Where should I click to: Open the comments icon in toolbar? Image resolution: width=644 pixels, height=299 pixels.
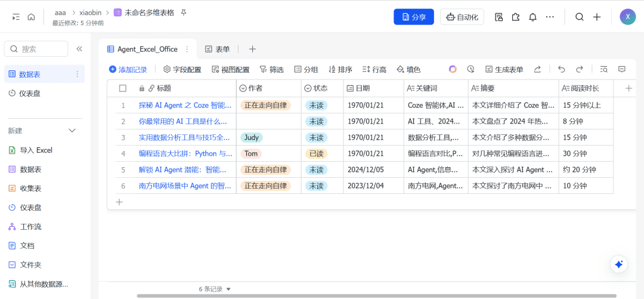click(x=622, y=69)
